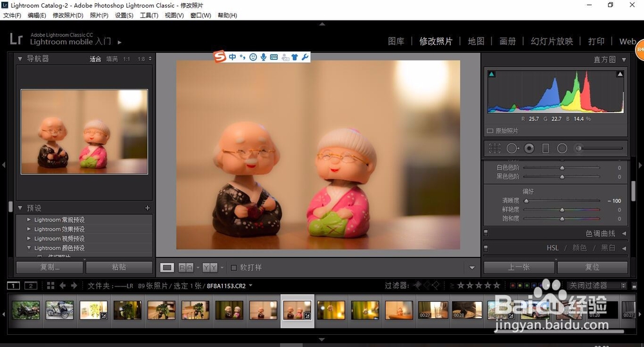
Task: Expand the HSL / 颜色 / 黑白 panel arrow
Action: [624, 248]
